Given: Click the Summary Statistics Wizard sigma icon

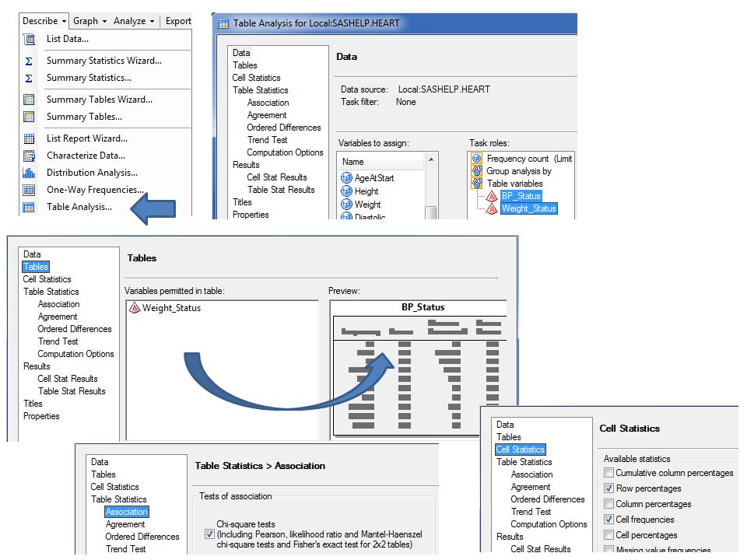Looking at the screenshot, I should pyautogui.click(x=29, y=61).
